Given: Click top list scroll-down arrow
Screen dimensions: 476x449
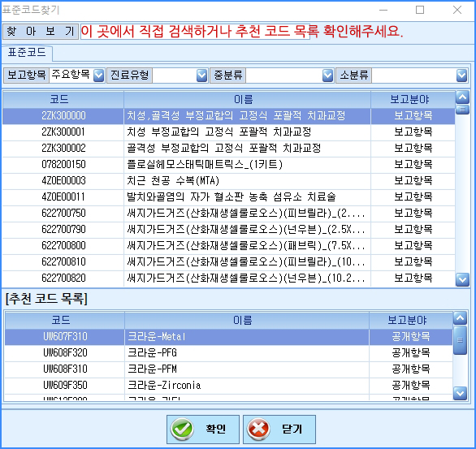Looking at the screenshot, I should tap(462, 279).
